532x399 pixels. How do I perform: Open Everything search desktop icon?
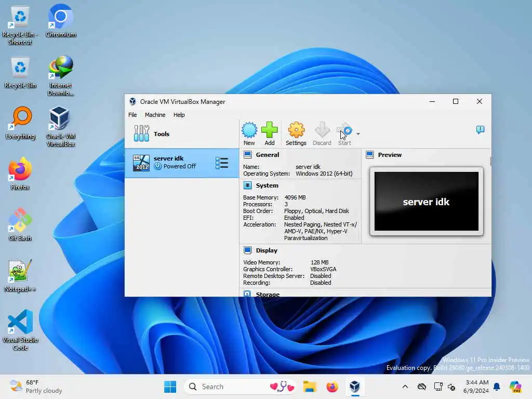20,123
